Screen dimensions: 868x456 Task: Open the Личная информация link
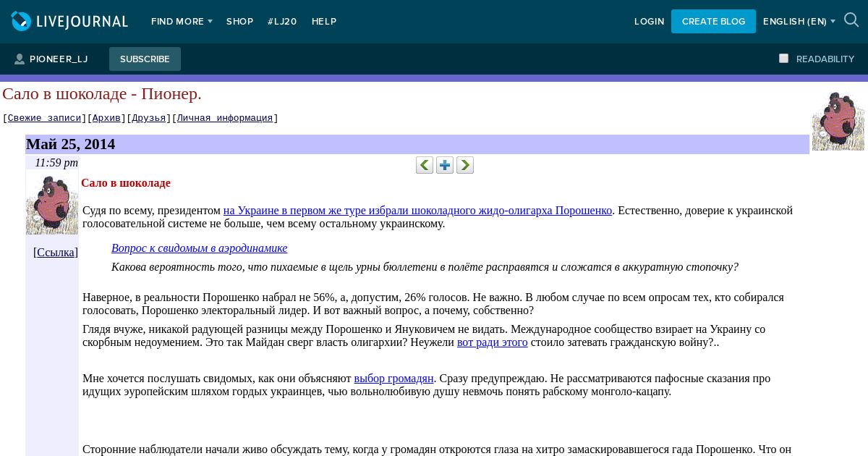[225, 118]
